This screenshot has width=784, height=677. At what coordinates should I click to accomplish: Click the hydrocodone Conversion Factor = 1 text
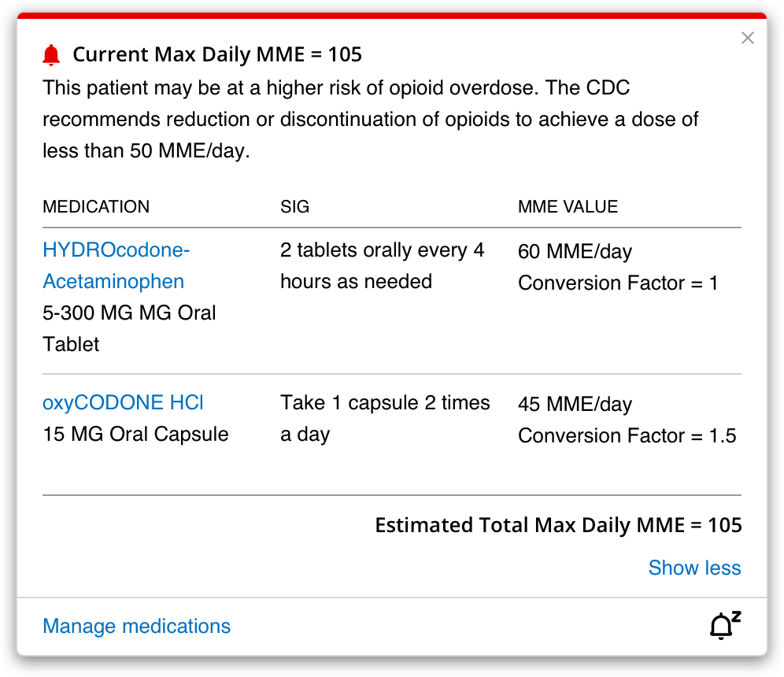pyautogui.click(x=618, y=283)
